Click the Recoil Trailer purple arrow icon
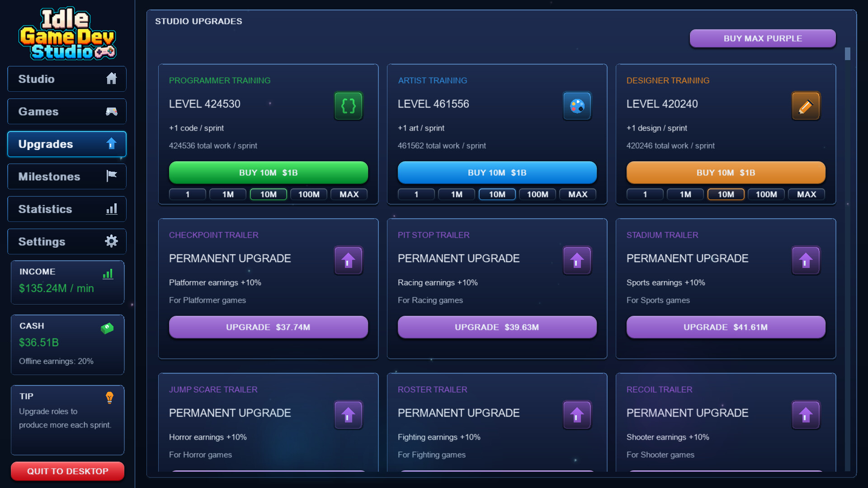Image resolution: width=868 pixels, height=488 pixels. click(x=806, y=415)
